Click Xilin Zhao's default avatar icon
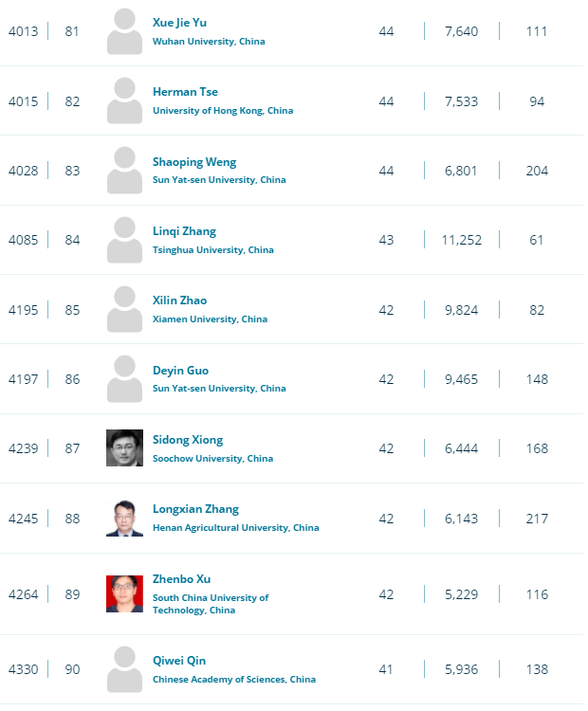This screenshot has width=588, height=711. point(124,309)
